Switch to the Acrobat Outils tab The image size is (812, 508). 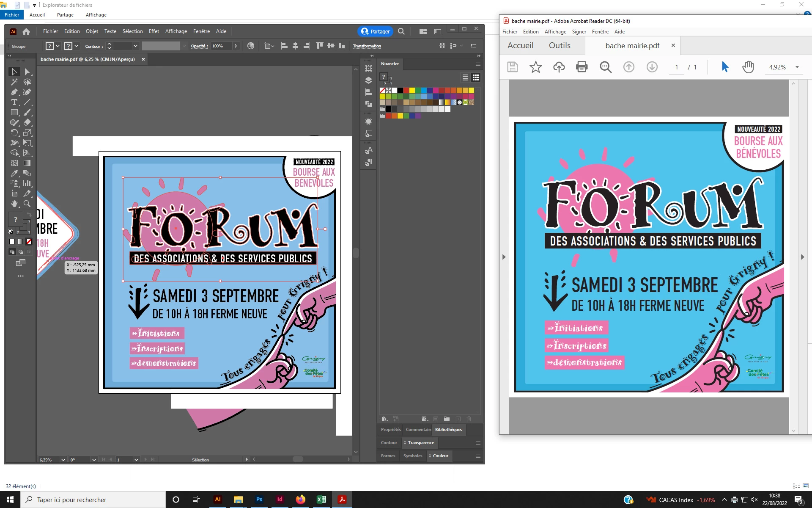tap(560, 45)
